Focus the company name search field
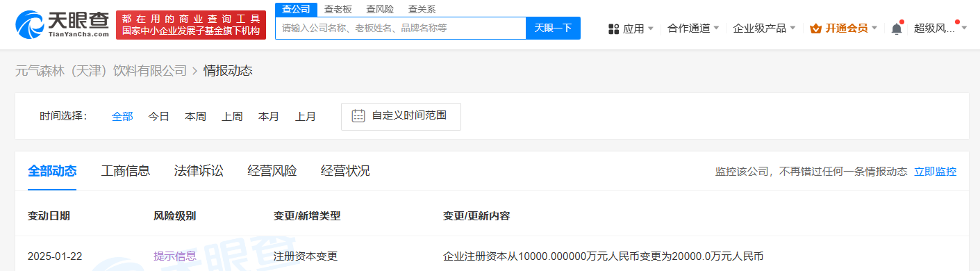Viewport: 980px width, 271px height. tap(401, 28)
